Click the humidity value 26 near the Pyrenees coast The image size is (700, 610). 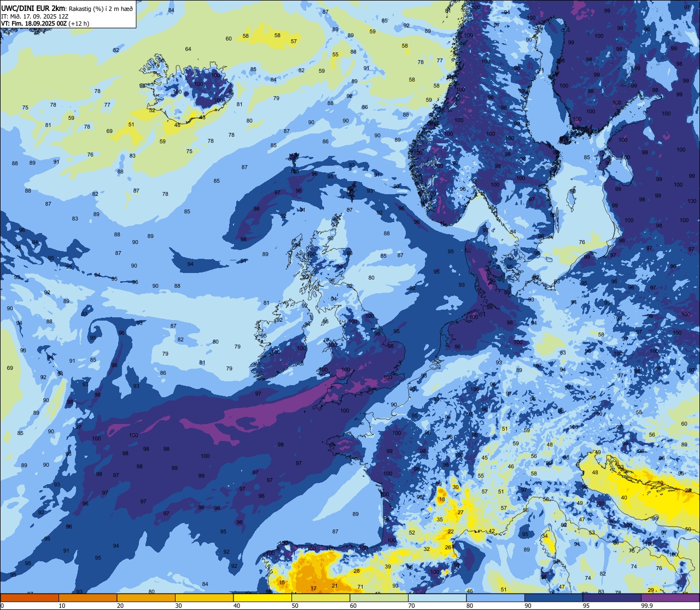(448, 547)
